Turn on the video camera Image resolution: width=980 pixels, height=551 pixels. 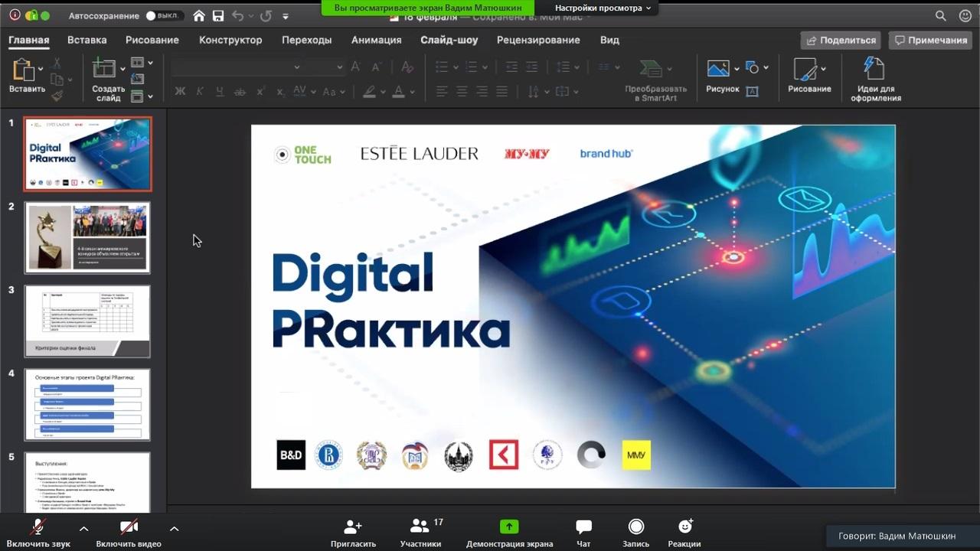pos(129,527)
